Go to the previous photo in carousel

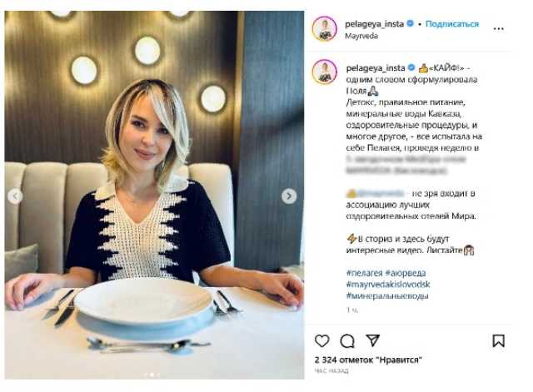15,196
